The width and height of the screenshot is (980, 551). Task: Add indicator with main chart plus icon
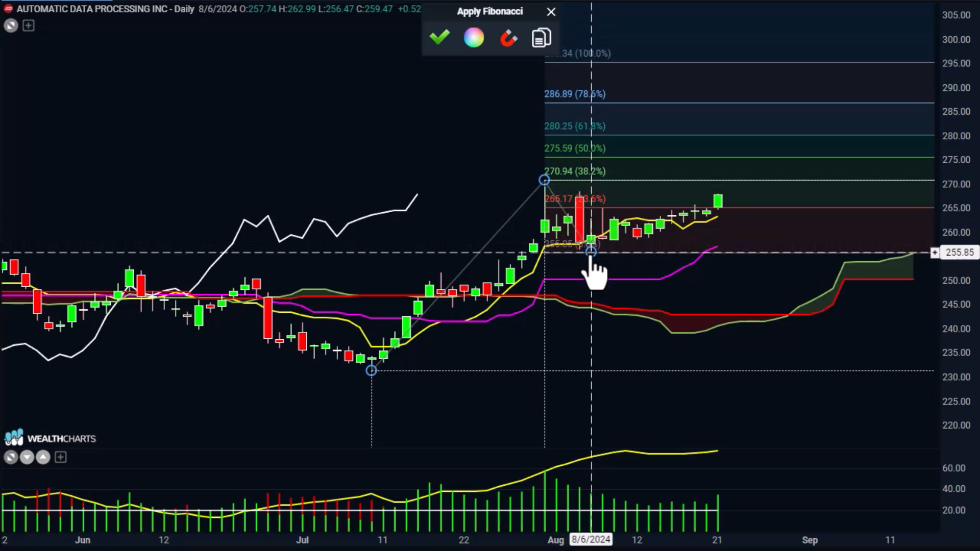click(x=29, y=26)
